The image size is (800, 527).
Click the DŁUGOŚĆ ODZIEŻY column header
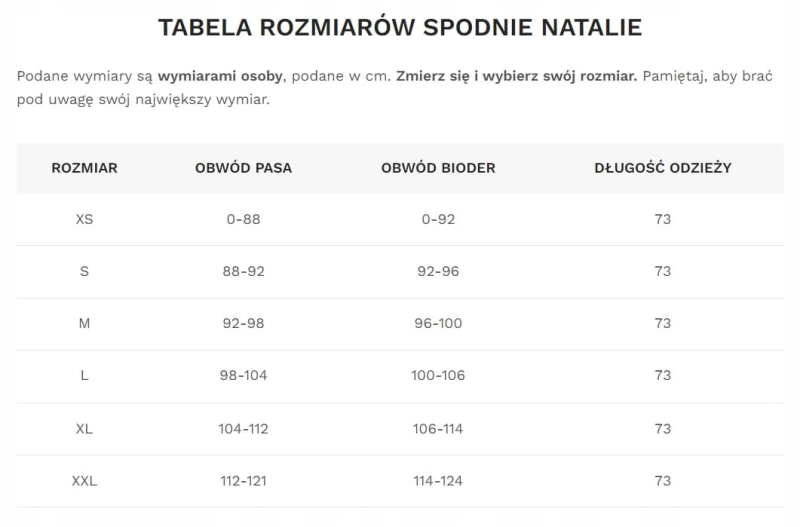(x=662, y=168)
